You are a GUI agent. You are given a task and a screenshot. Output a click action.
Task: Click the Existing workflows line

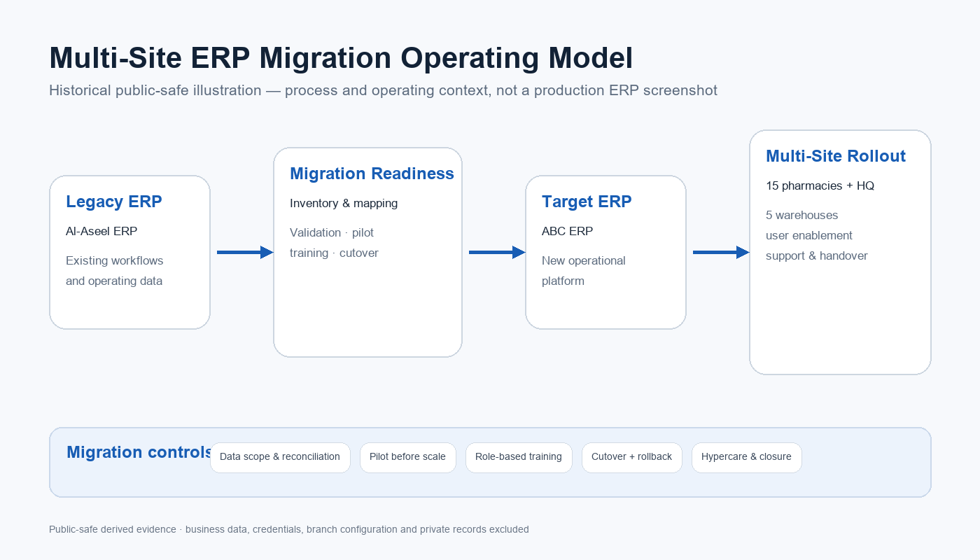tap(115, 260)
